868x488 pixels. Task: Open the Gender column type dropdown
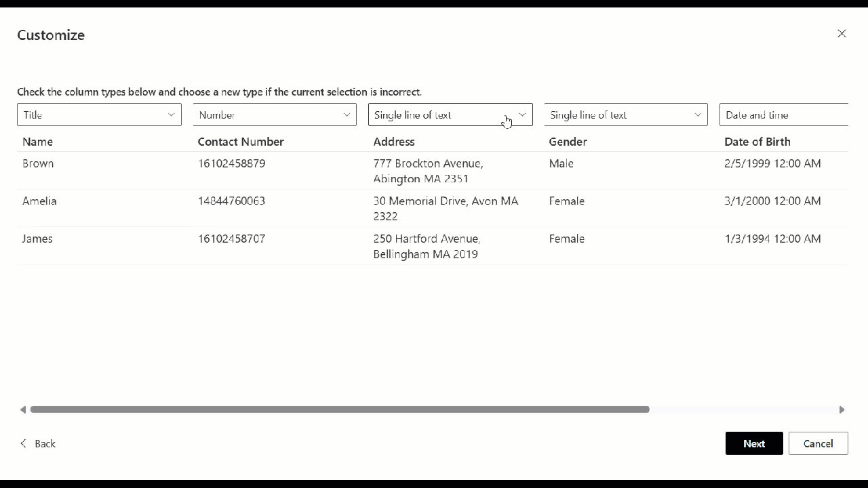click(x=625, y=115)
